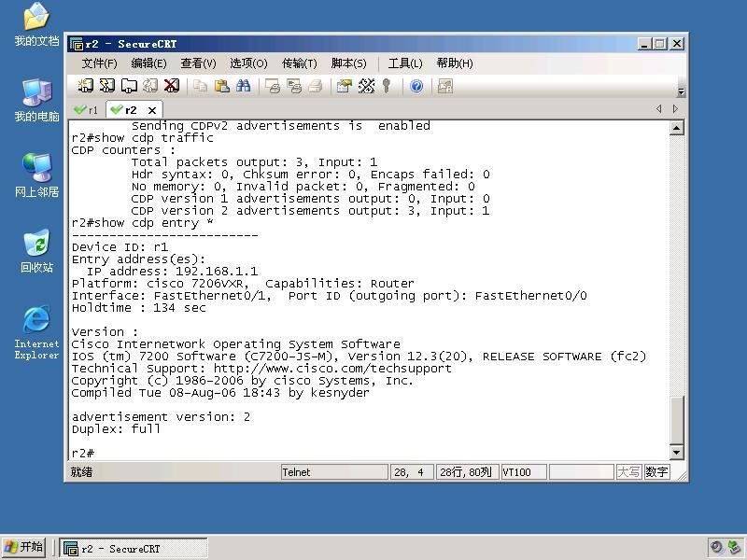Click the '28行, 80列' status field
The image size is (747, 560).
[467, 472]
